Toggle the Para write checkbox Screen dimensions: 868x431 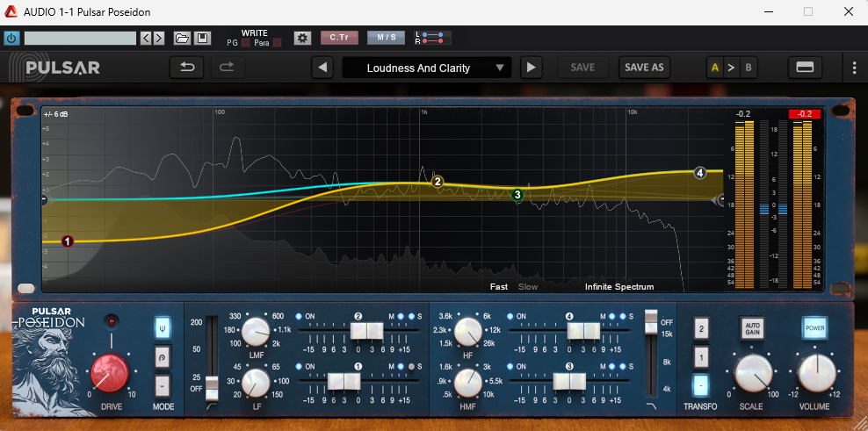click(278, 43)
